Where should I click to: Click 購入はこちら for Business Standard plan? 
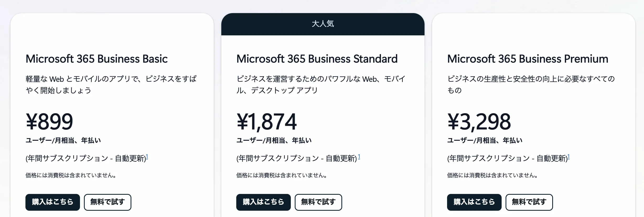coord(264,202)
